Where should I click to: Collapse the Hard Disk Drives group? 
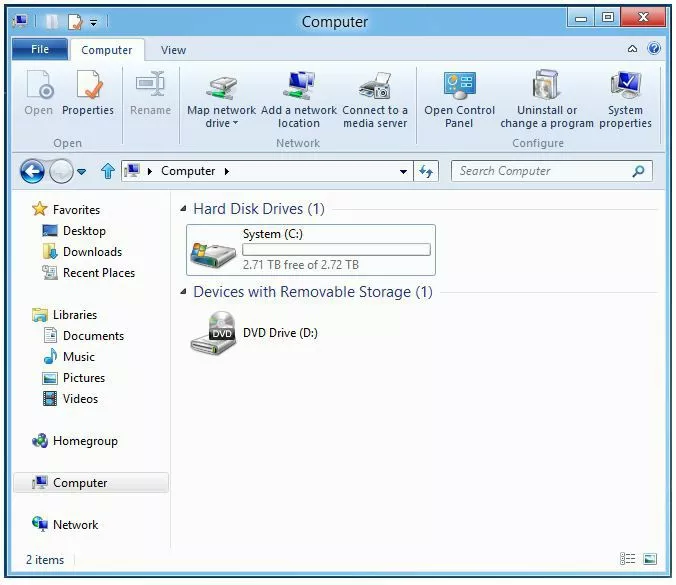coord(183,210)
